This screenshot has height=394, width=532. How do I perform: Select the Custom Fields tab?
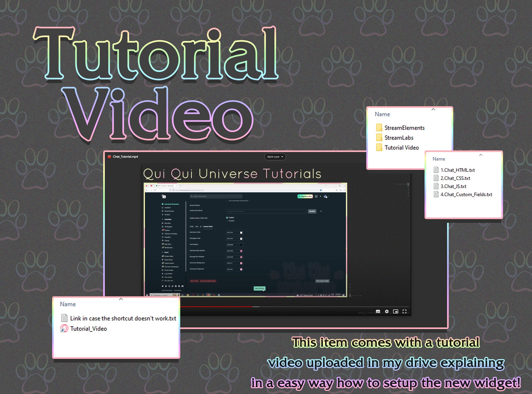[208, 227]
